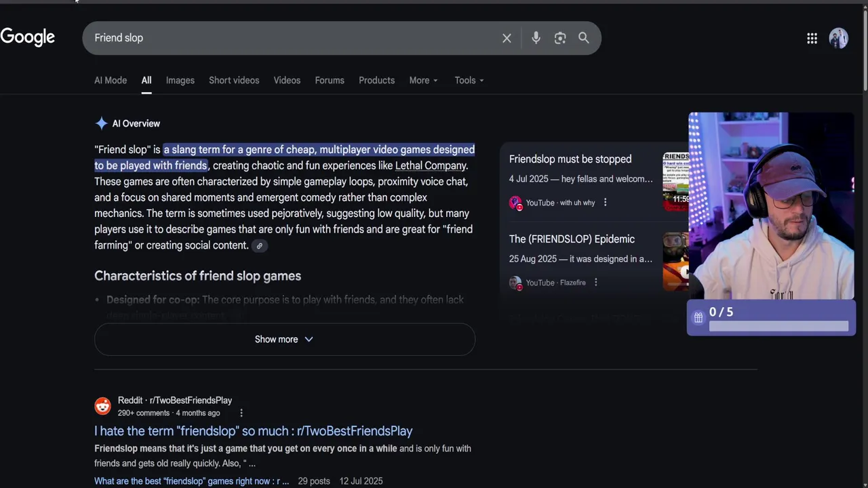The image size is (868, 488).
Task: Click the gift icon on stream overlay
Action: [698, 317]
